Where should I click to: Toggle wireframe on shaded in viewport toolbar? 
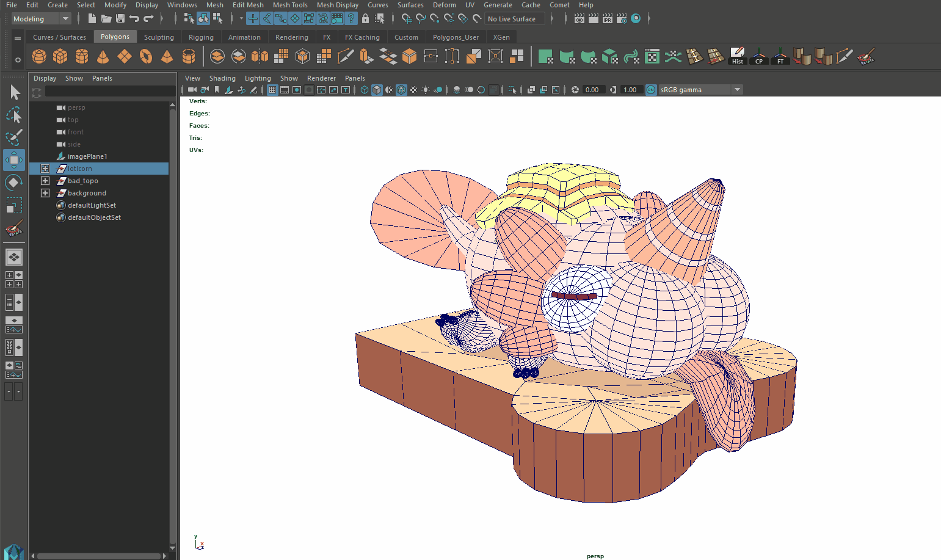(401, 90)
